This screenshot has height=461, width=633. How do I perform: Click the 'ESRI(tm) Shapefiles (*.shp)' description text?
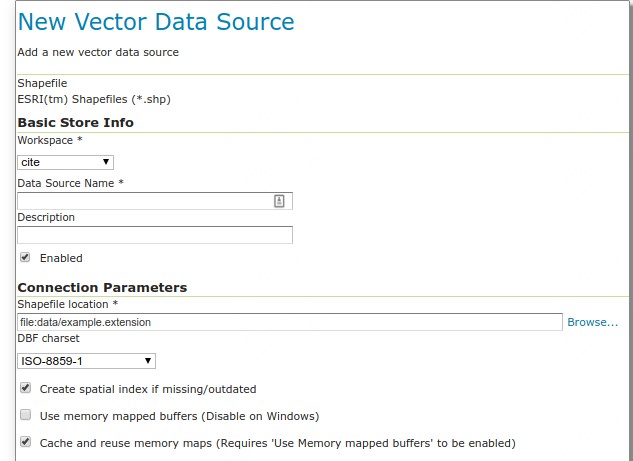pos(95,99)
